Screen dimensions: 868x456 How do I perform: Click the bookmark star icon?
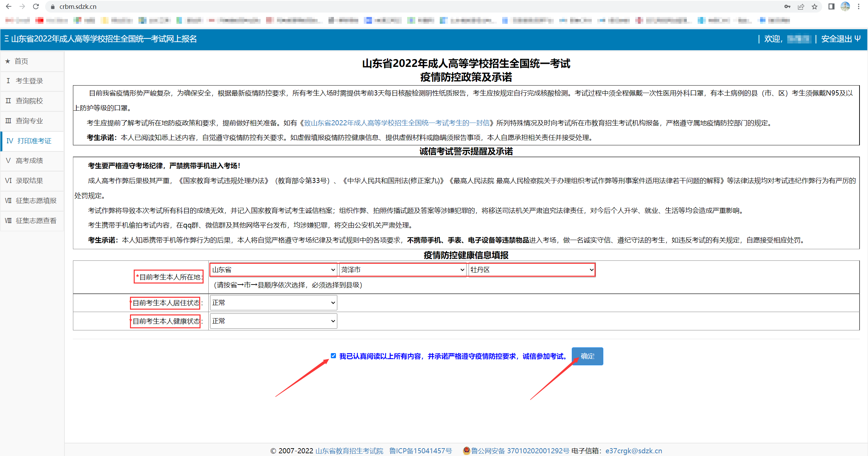tap(814, 6)
